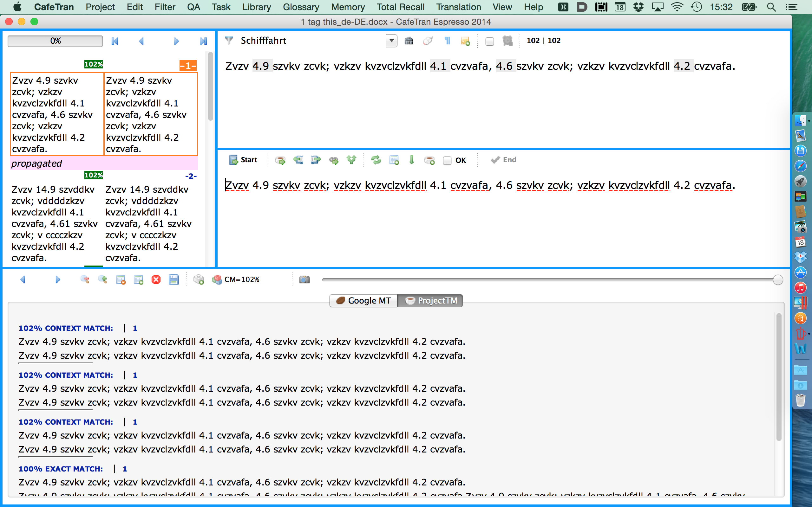Tick the OK checkbox for the segment
The width and height of the screenshot is (812, 507).
tap(447, 161)
